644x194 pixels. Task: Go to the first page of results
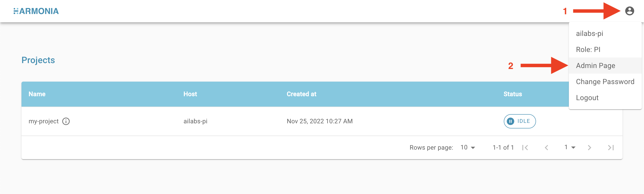coord(525,148)
